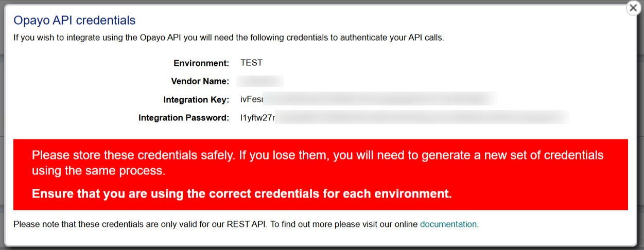Click the Environment field label
This screenshot has width=644, height=250.
pyautogui.click(x=201, y=63)
